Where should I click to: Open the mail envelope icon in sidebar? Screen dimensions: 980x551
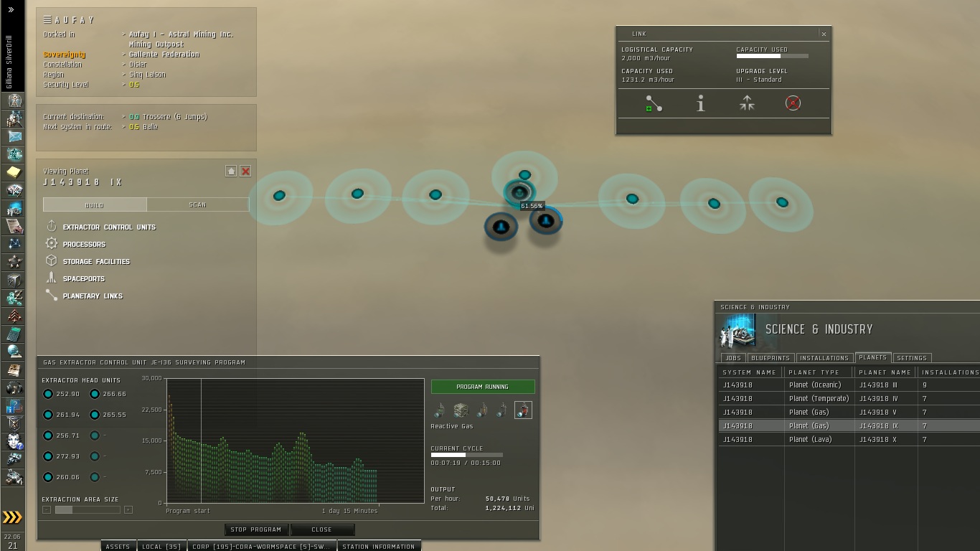14,136
